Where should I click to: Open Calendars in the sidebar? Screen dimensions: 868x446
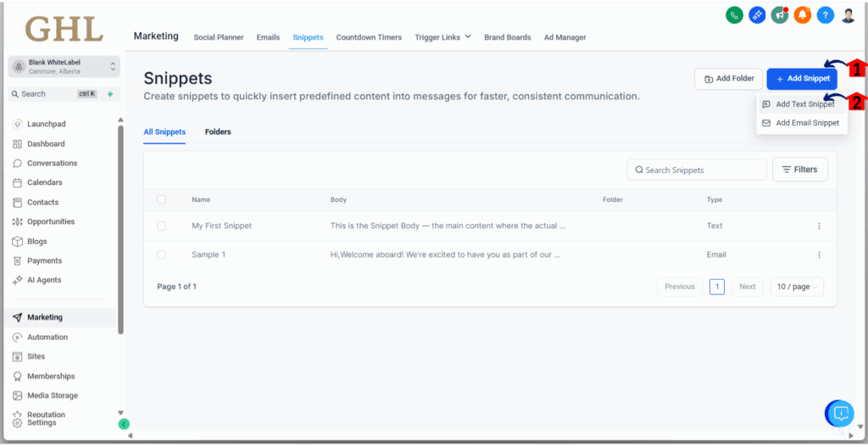point(44,182)
